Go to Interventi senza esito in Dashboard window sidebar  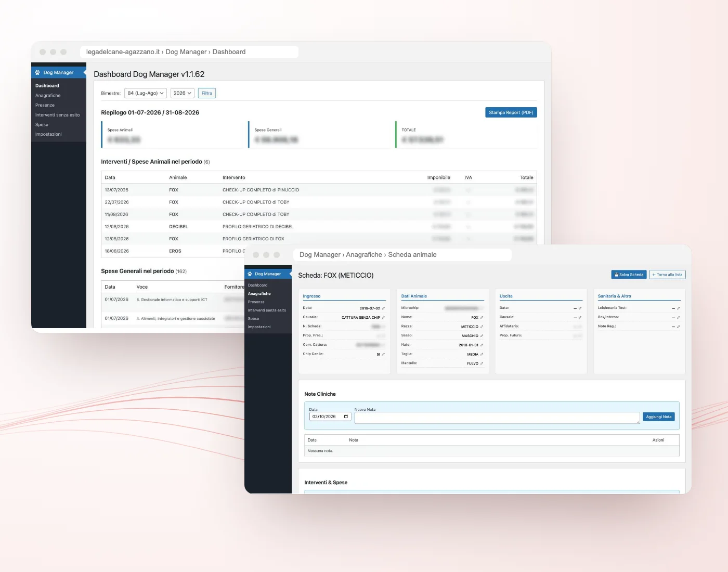pyautogui.click(x=57, y=115)
